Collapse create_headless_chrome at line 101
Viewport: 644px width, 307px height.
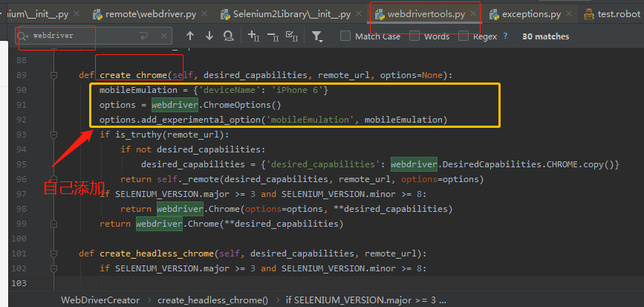[53, 253]
